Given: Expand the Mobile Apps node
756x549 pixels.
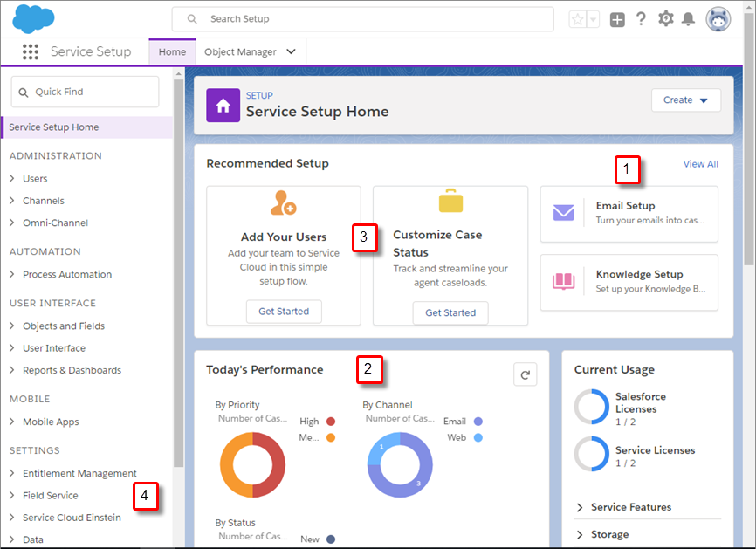Looking at the screenshot, I should tap(12, 422).
